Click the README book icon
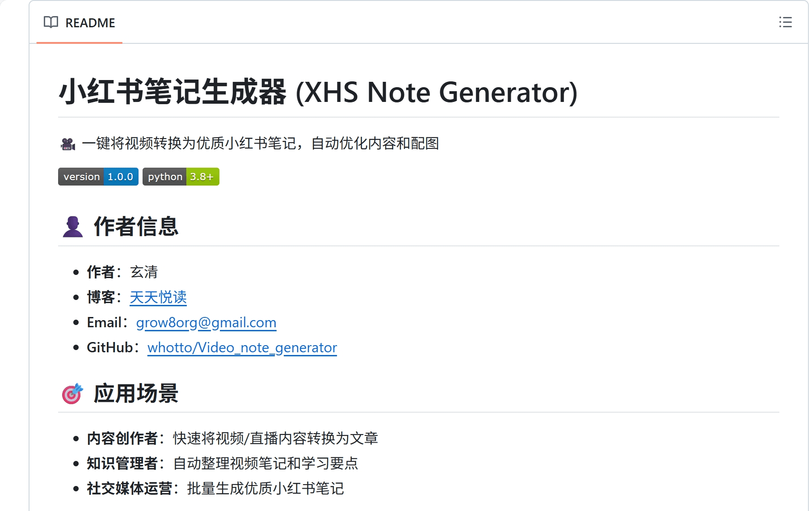Viewport: 812px width, 511px height. (x=51, y=22)
